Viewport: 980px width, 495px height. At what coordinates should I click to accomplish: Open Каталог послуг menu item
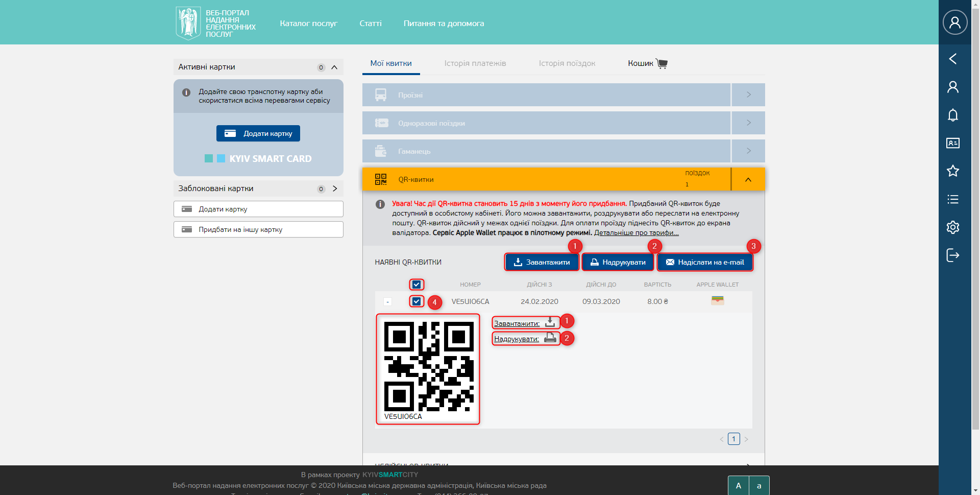click(308, 23)
